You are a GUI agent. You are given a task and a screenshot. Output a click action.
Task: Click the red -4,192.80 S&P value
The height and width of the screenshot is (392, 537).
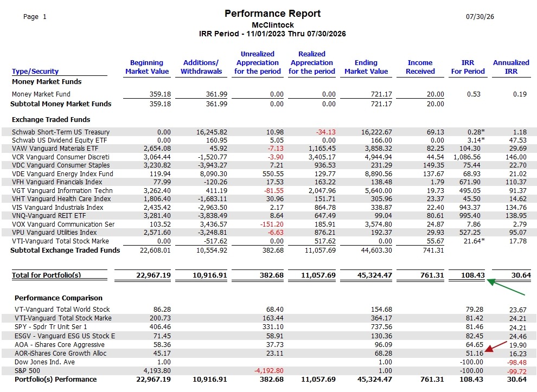[x=268, y=370]
